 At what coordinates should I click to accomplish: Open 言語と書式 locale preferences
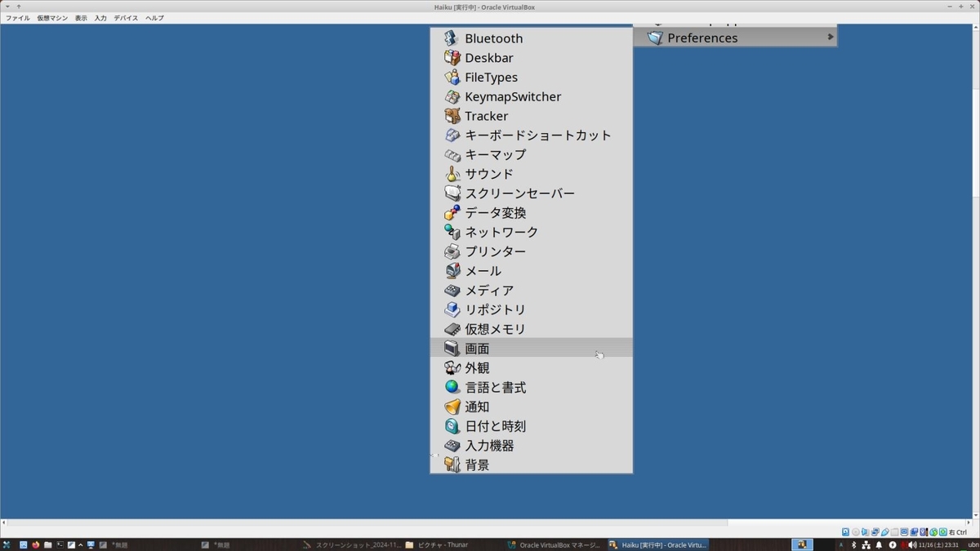click(x=531, y=387)
